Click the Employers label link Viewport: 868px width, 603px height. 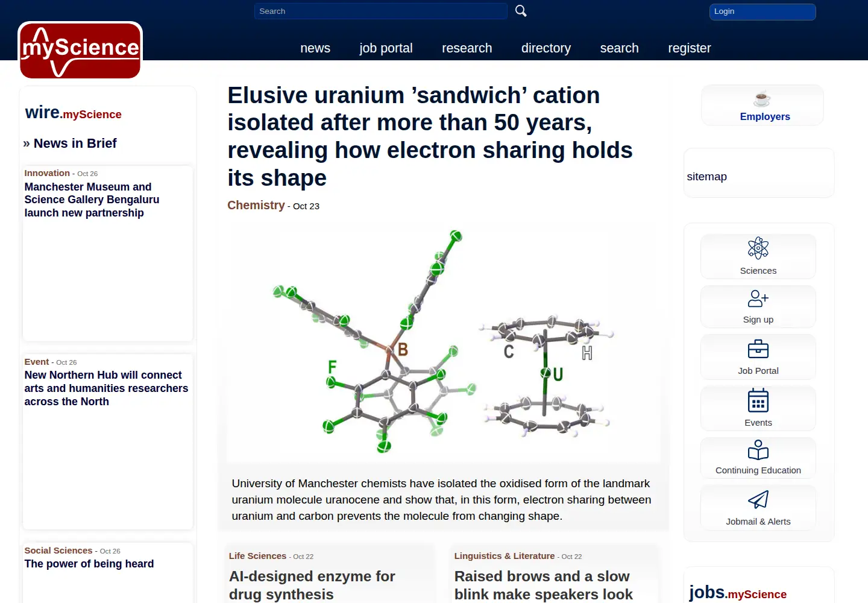click(765, 116)
